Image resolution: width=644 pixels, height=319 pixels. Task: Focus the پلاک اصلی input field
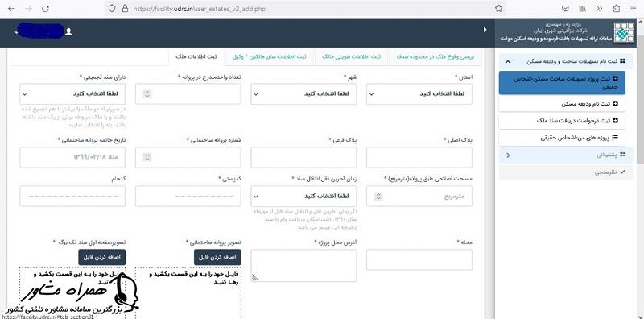pyautogui.click(x=419, y=157)
